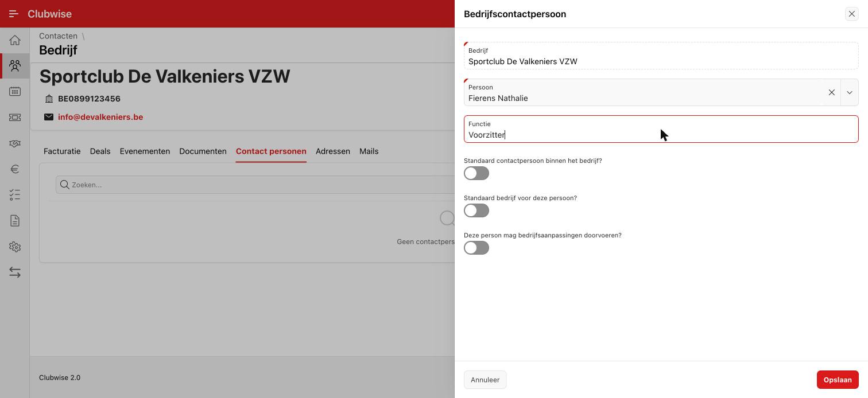Click the Bedrijf field Sportclub De Valkeniers VZW
The width and height of the screenshot is (868, 398).
[x=661, y=56]
